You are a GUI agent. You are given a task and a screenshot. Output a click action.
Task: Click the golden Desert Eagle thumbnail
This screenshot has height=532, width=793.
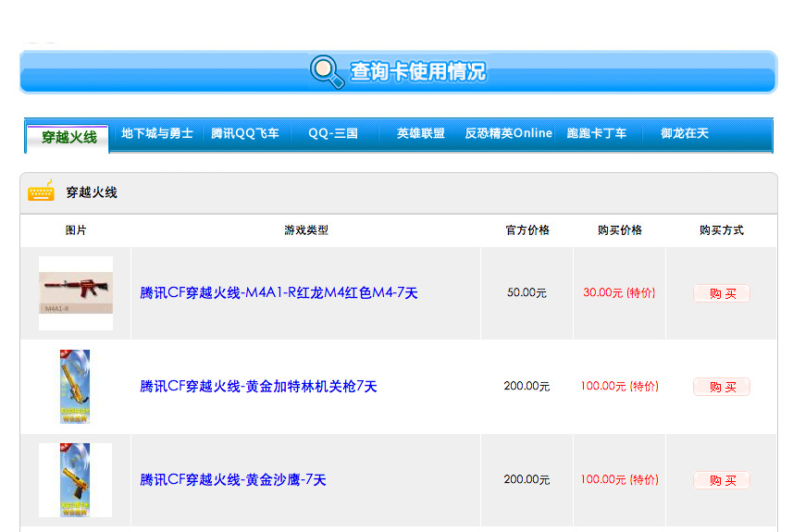tap(75, 480)
